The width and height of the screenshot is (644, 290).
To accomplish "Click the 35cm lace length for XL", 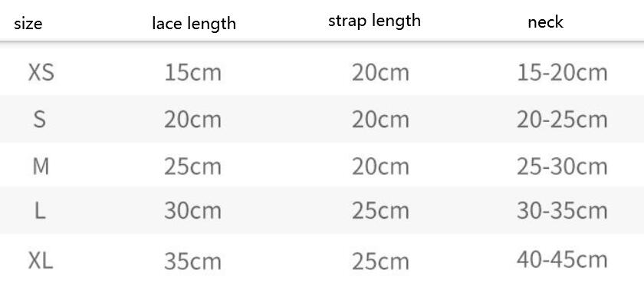I will pyautogui.click(x=192, y=262).
